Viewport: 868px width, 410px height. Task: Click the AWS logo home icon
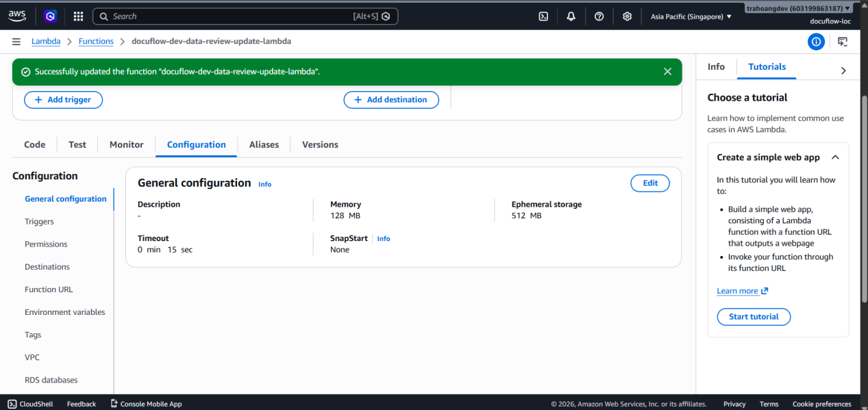tap(17, 16)
